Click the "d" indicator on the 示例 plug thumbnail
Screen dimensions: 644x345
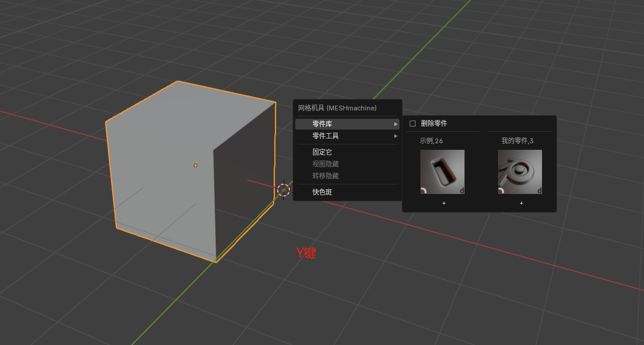(x=463, y=190)
